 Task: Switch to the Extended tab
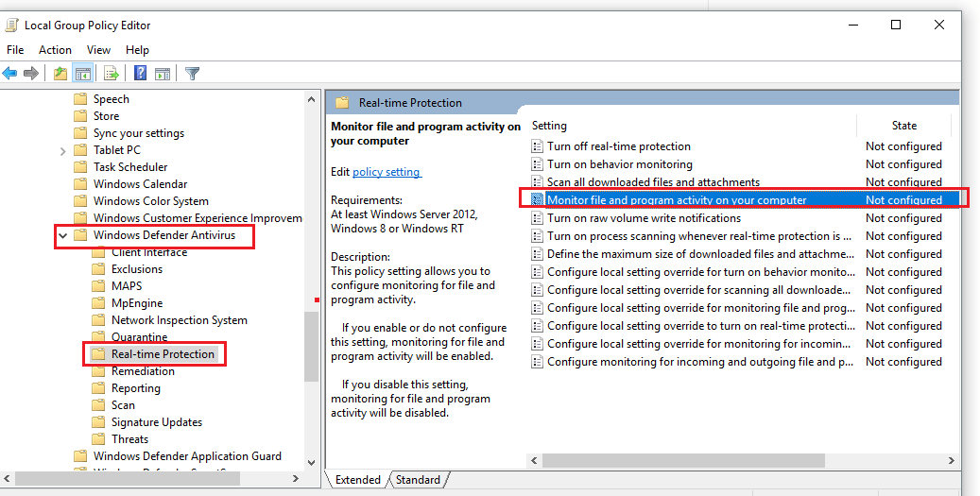click(357, 480)
